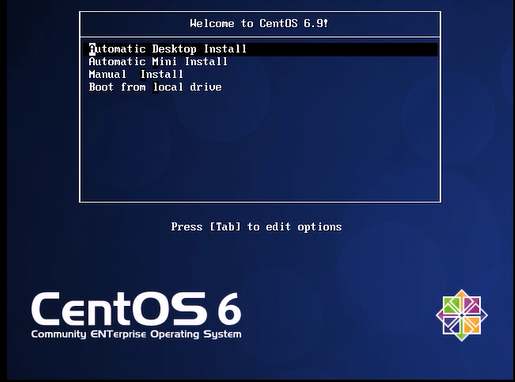Choose Automatic Mini Install option
Viewport: 515px width, 382px height.
tap(158, 62)
